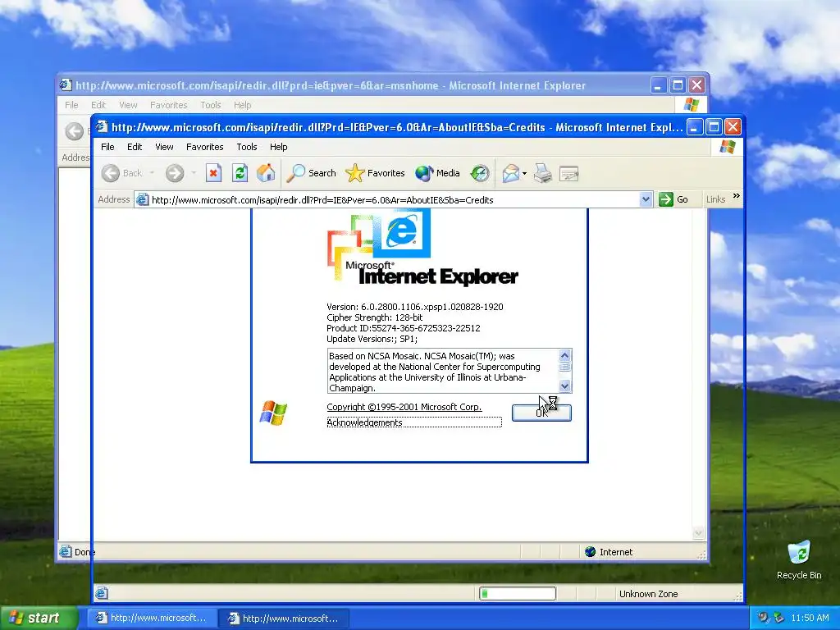The height and width of the screenshot is (630, 840).
Task: Open the History clock icon
Action: 479,173
